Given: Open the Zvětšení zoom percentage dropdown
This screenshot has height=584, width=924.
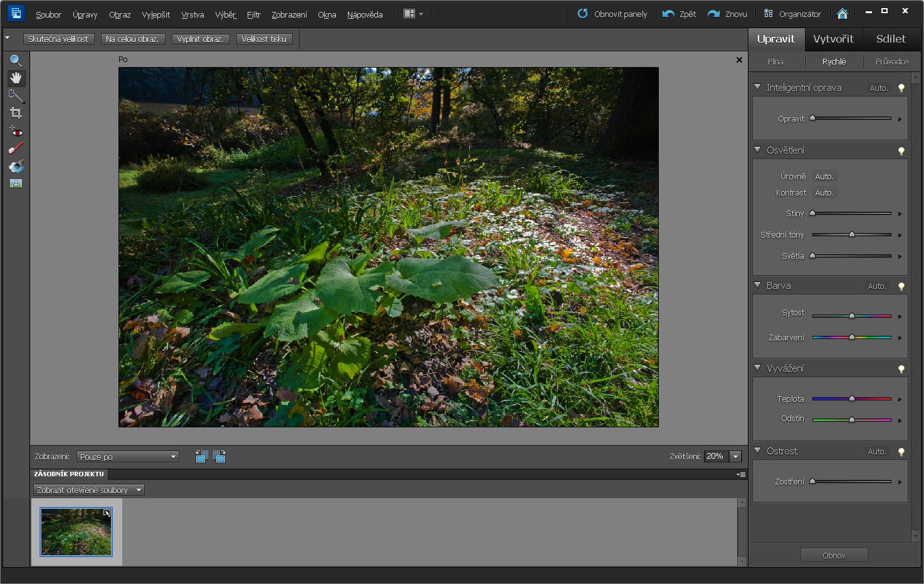Looking at the screenshot, I should pyautogui.click(x=736, y=457).
